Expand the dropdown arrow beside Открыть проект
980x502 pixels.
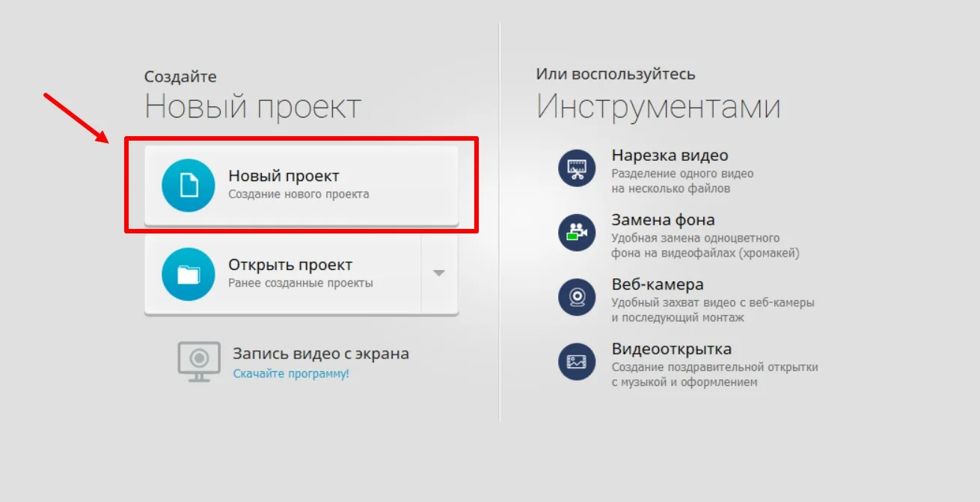click(439, 273)
